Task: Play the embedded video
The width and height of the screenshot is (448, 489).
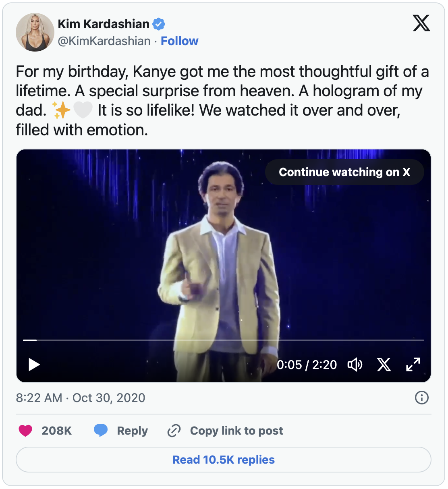Action: click(34, 365)
